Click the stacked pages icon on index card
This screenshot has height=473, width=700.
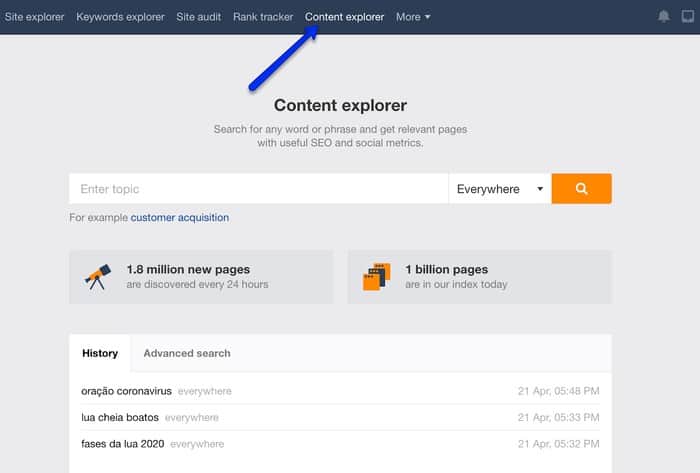[376, 277]
